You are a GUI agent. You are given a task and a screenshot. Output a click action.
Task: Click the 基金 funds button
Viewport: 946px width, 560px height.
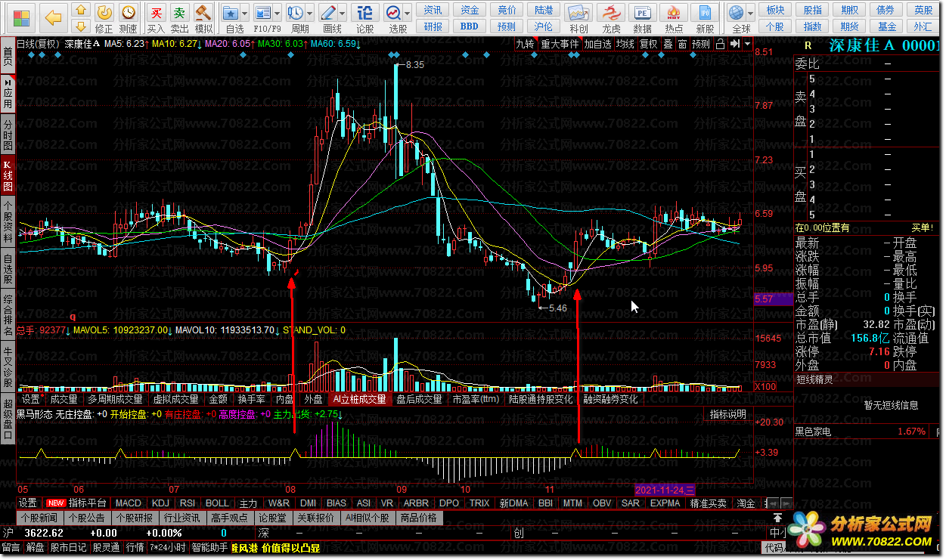[x=887, y=26]
